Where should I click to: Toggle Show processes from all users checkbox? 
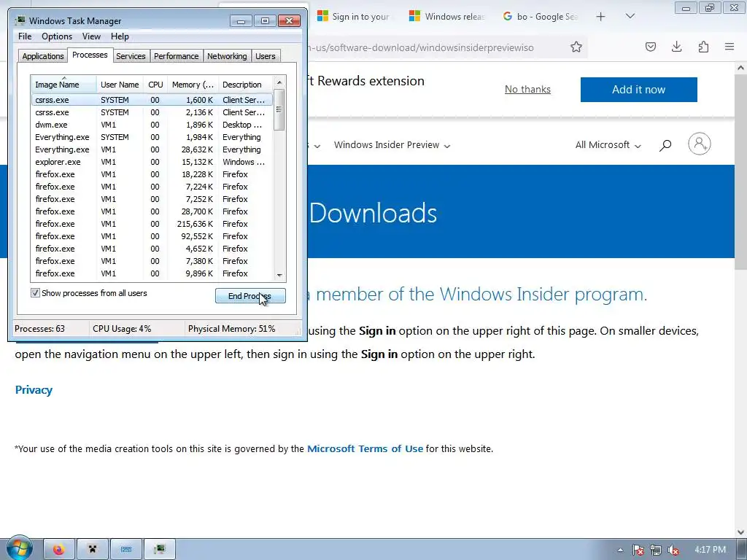point(35,293)
